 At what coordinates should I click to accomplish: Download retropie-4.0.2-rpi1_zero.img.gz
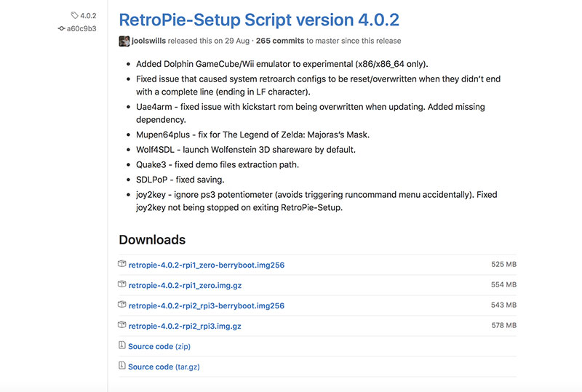coord(184,286)
